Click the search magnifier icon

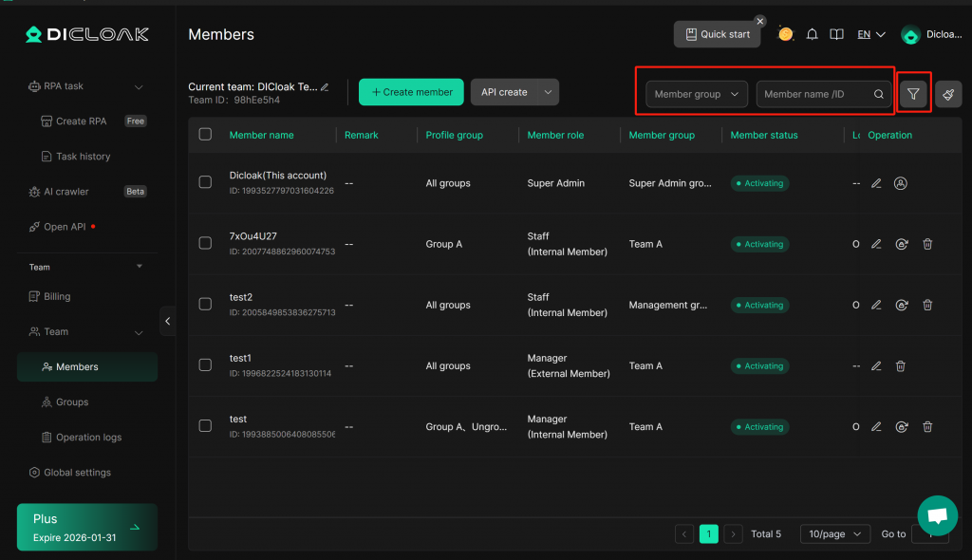[879, 94]
